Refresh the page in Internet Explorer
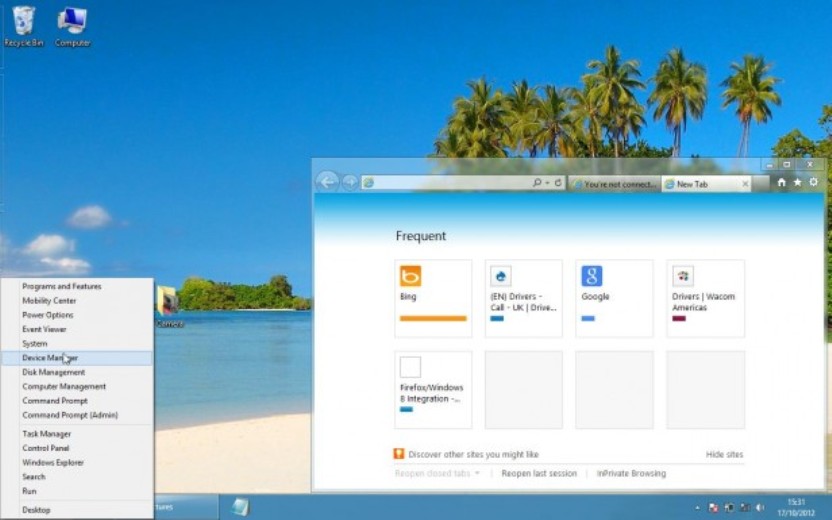This screenshot has width=832, height=520. tap(558, 183)
